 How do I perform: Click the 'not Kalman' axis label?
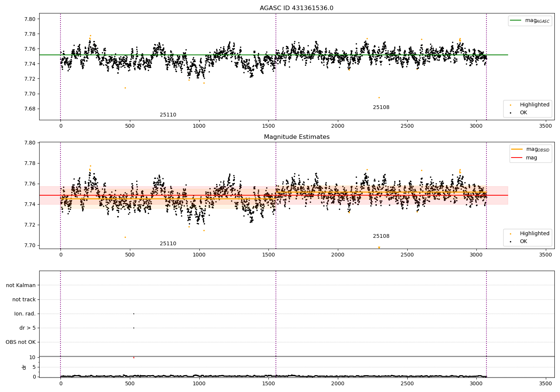tap(21, 286)
